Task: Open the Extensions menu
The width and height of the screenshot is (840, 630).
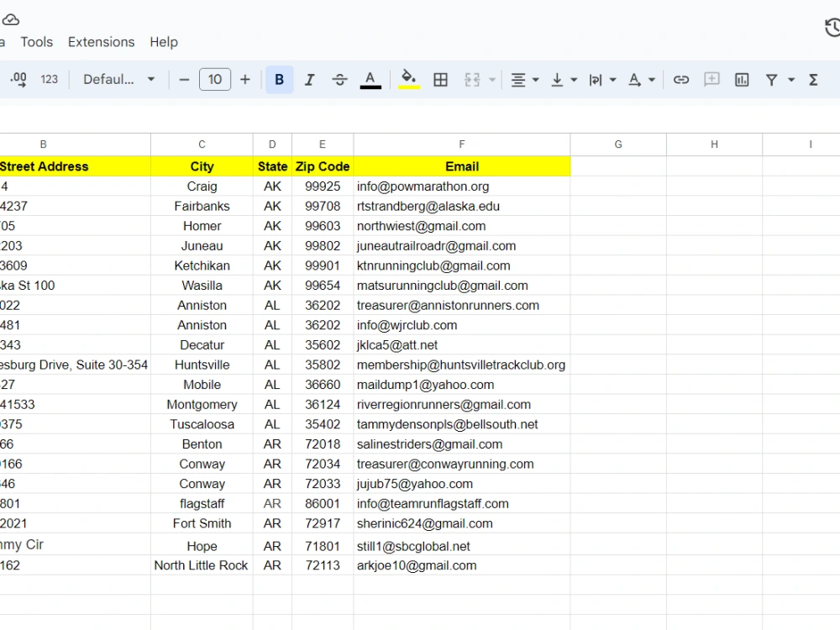Action: 102,42
